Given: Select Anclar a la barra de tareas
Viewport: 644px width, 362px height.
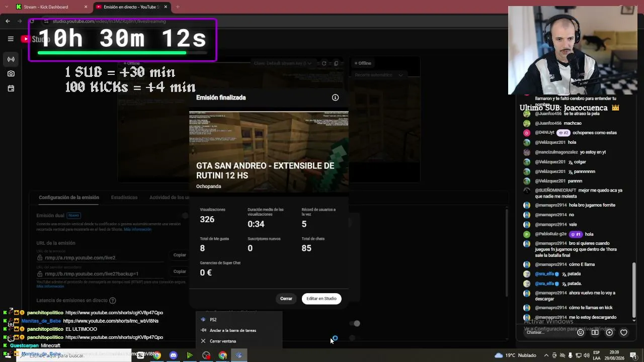Looking at the screenshot, I should coord(239,330).
